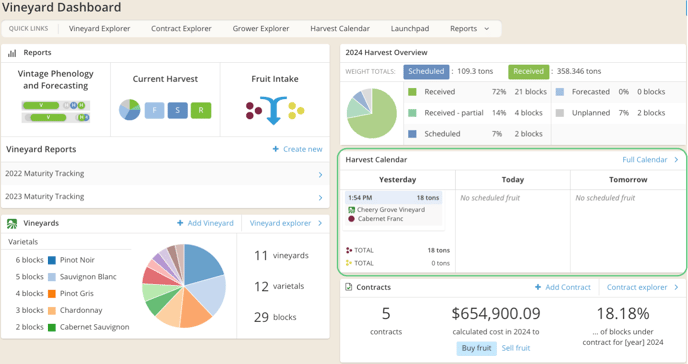Open Contract Explorer quick link
The height and width of the screenshot is (364, 688).
pyautogui.click(x=181, y=29)
